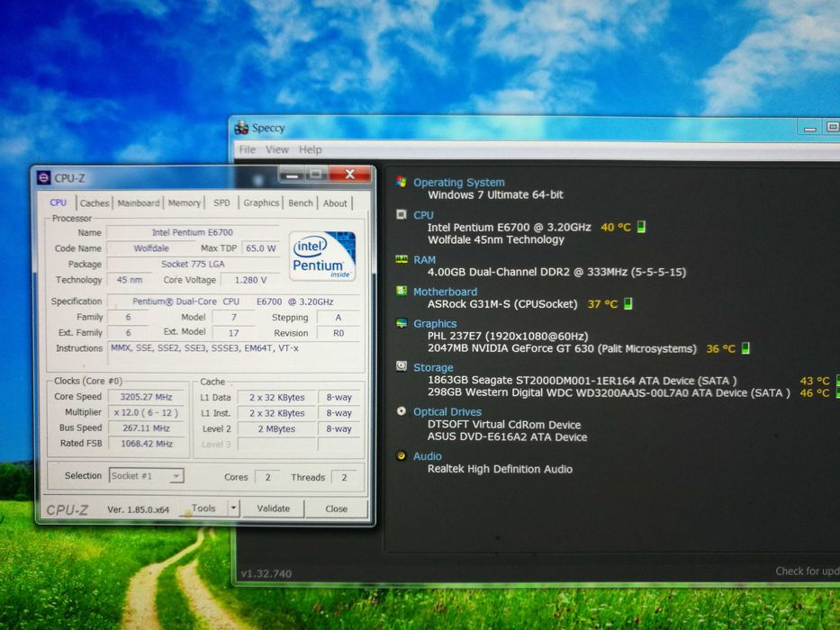Click the Validate button in CPU-Z
This screenshot has height=630, width=840.
pyautogui.click(x=273, y=508)
